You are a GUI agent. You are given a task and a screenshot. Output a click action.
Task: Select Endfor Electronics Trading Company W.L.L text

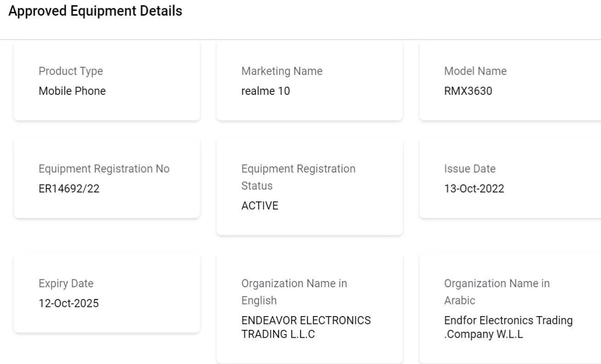click(508, 327)
